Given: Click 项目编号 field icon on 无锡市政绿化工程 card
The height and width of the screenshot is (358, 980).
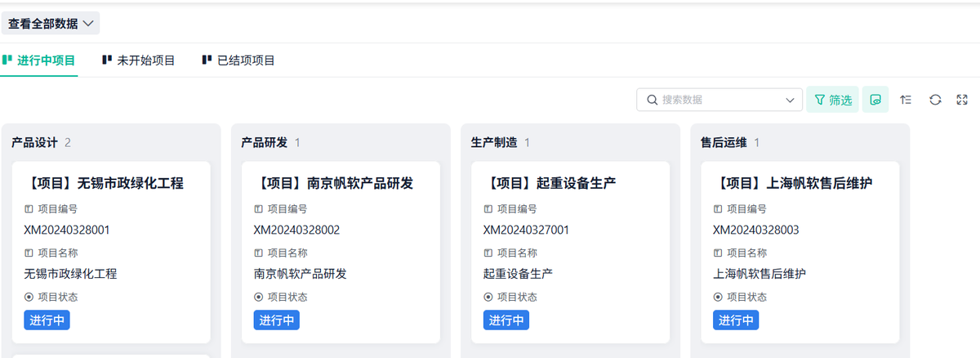Looking at the screenshot, I should pos(29,208).
